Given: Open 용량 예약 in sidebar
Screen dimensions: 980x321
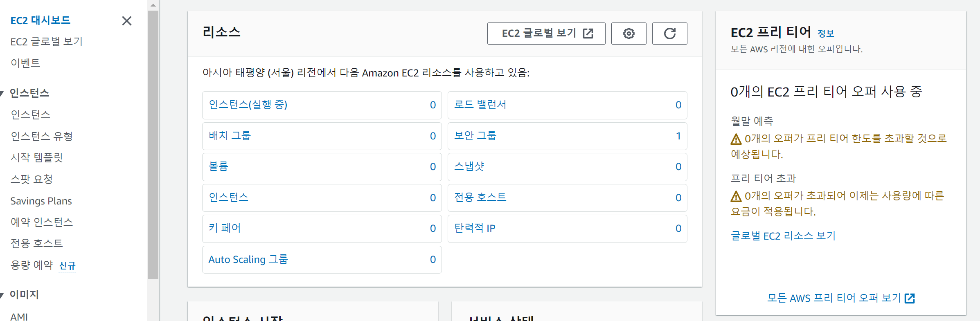Looking at the screenshot, I should pyautogui.click(x=32, y=265).
